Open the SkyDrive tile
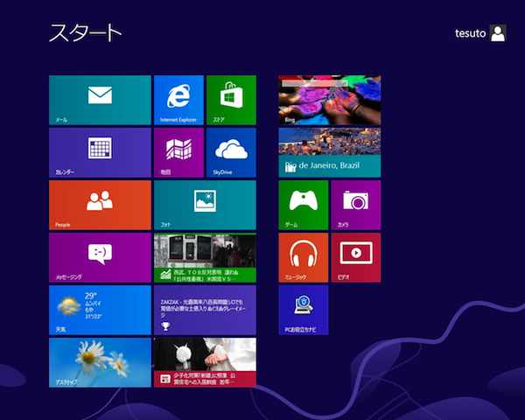The width and height of the screenshot is (525, 420). [x=231, y=152]
